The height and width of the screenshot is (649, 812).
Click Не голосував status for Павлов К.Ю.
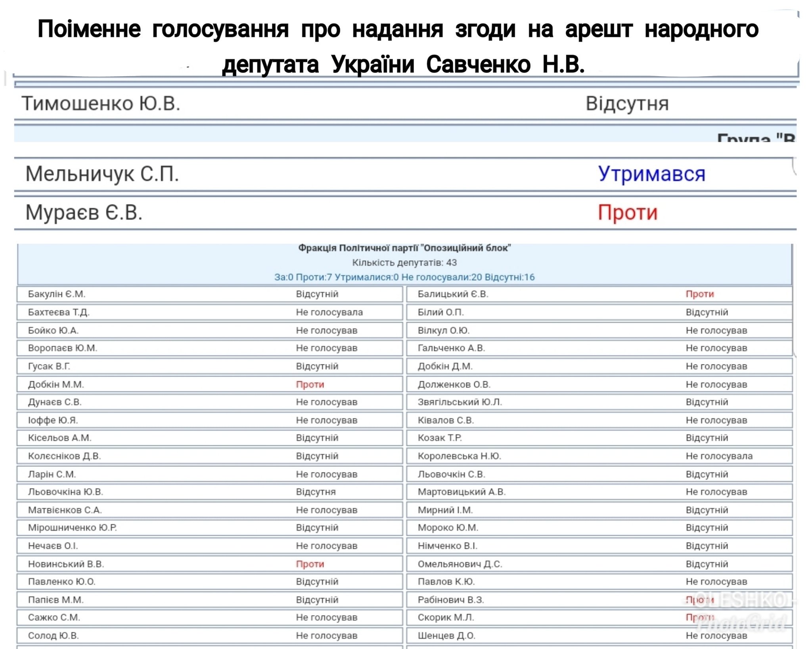pos(716,581)
